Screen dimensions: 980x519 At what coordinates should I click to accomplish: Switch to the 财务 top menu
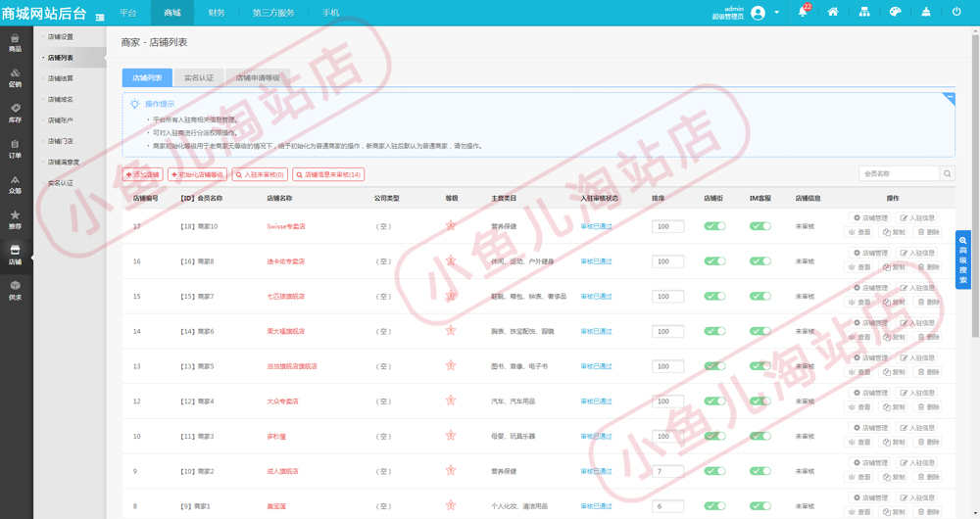[x=217, y=13]
